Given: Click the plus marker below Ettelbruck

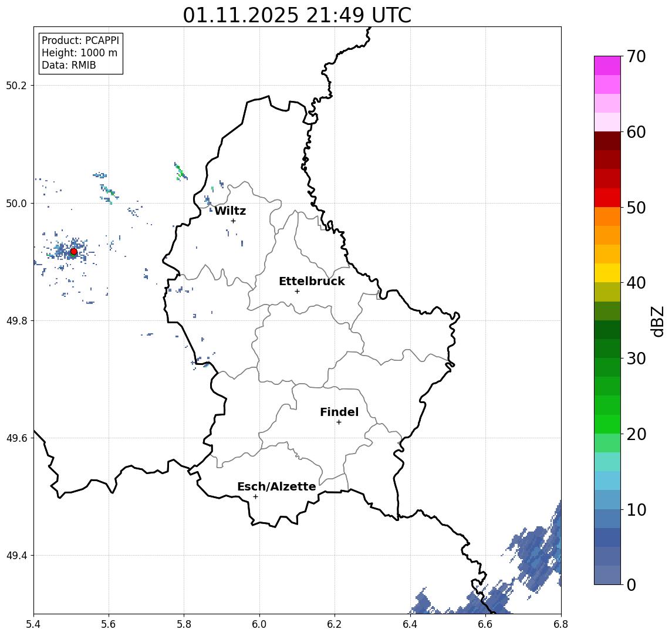Looking at the screenshot, I should pyautogui.click(x=297, y=292).
